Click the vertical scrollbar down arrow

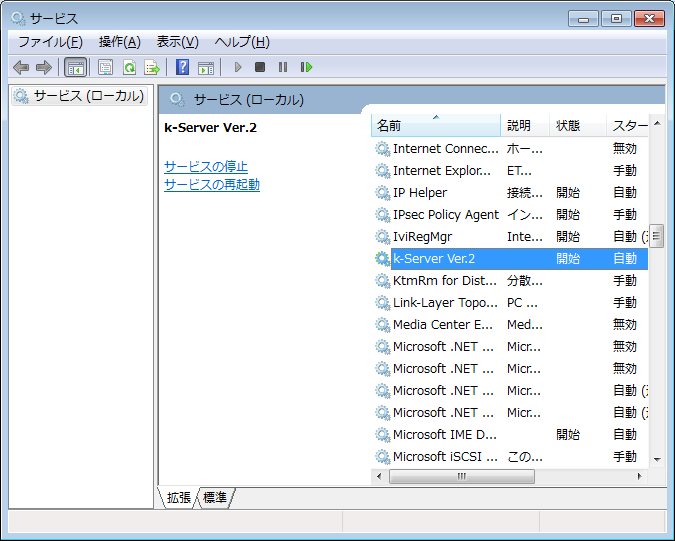pos(657,460)
